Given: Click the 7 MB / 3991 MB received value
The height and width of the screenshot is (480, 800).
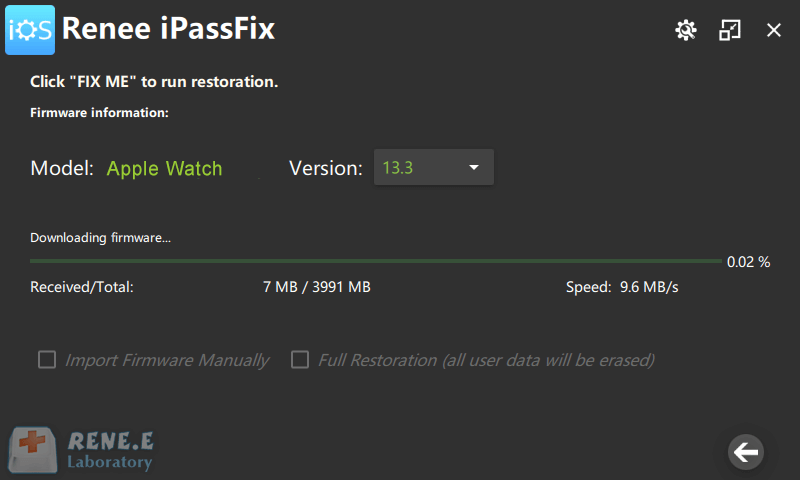Looking at the screenshot, I should [x=316, y=287].
